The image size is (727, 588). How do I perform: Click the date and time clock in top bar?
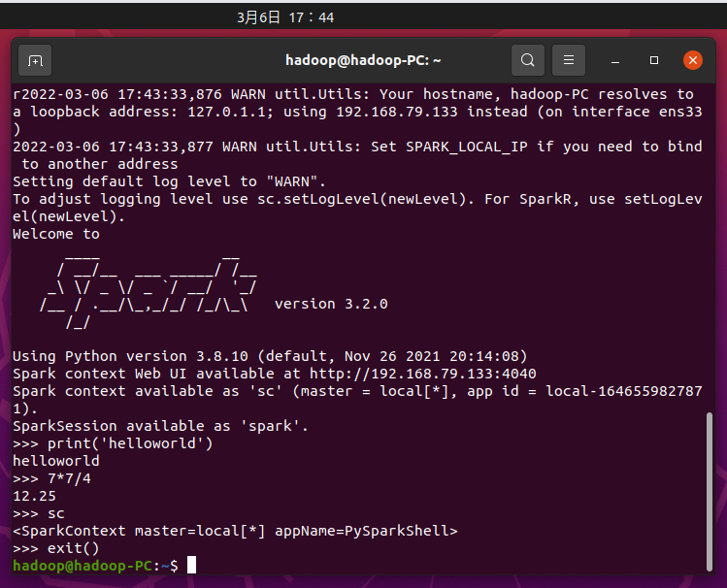tap(285, 17)
